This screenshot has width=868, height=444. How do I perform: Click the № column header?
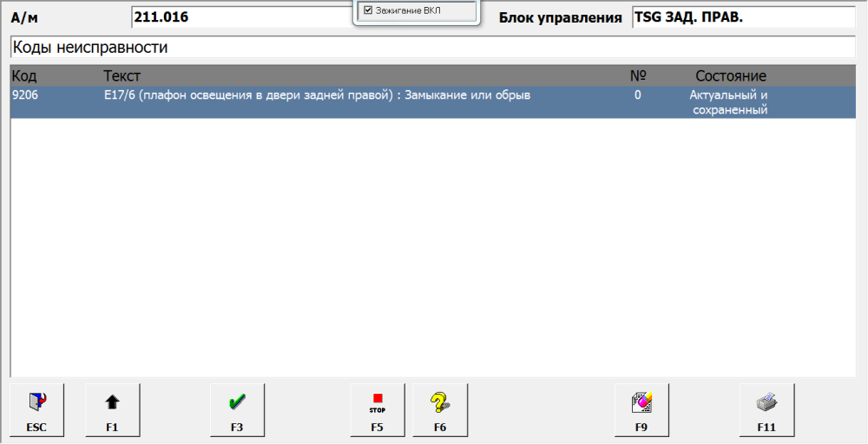click(638, 75)
